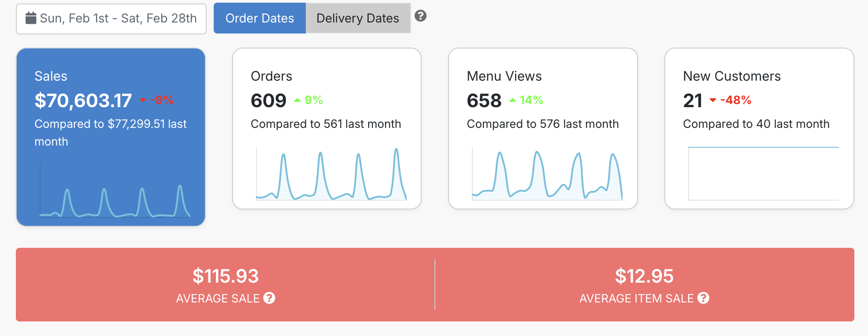
Task: Click the $115.93 average sale value
Action: [226, 276]
